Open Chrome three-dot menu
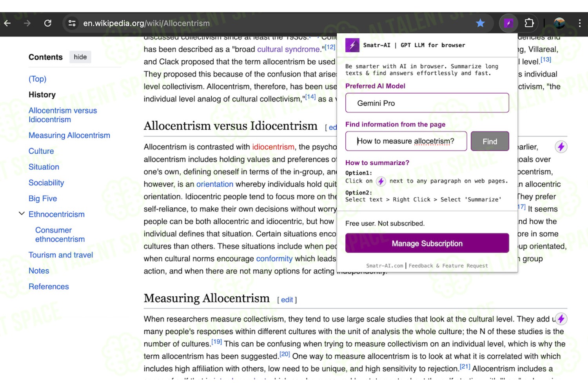Image resolution: width=588 pixels, height=392 pixels. (x=579, y=23)
